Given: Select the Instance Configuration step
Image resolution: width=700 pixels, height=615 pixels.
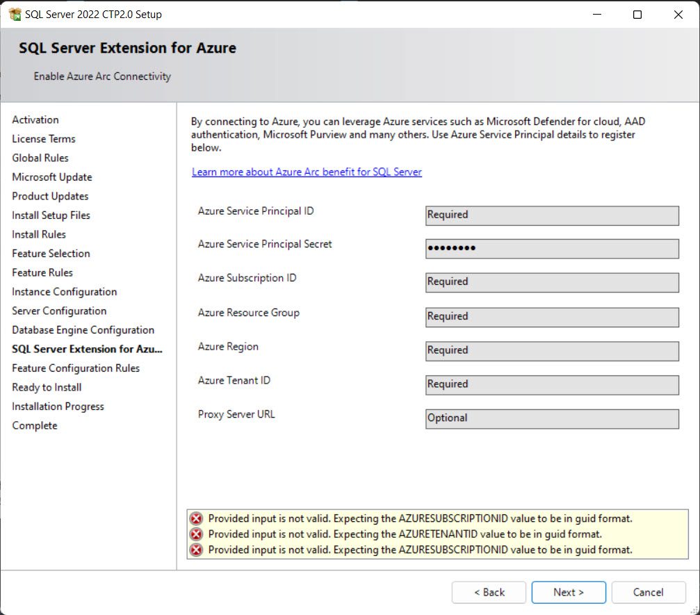Looking at the screenshot, I should tap(64, 292).
